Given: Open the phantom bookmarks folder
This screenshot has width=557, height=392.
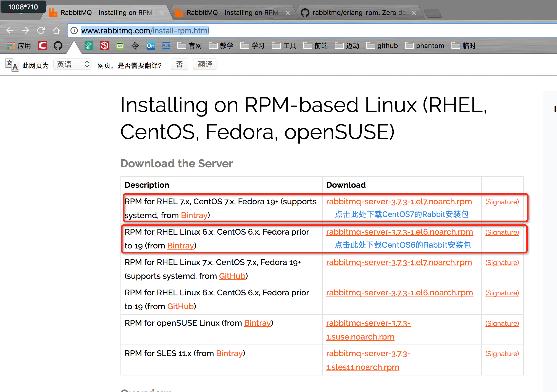Looking at the screenshot, I should pos(425,46).
